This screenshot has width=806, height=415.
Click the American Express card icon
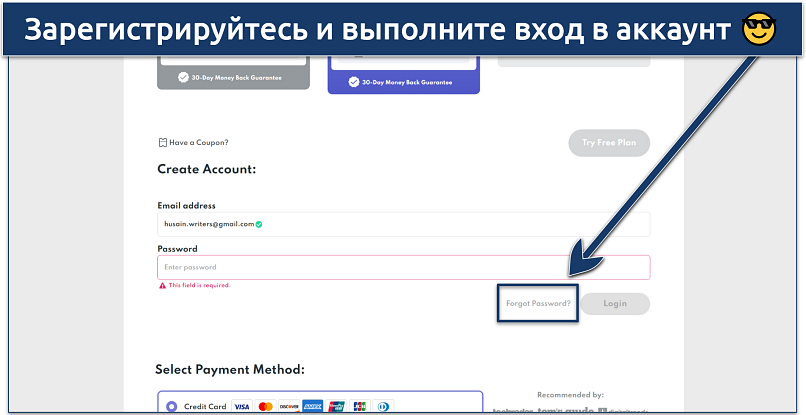pyautogui.click(x=313, y=406)
